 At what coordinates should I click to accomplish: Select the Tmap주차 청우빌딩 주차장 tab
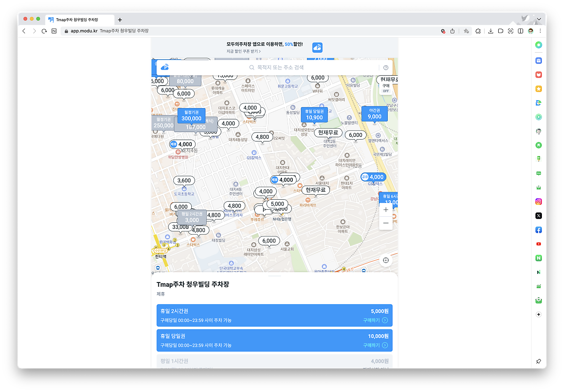point(80,20)
